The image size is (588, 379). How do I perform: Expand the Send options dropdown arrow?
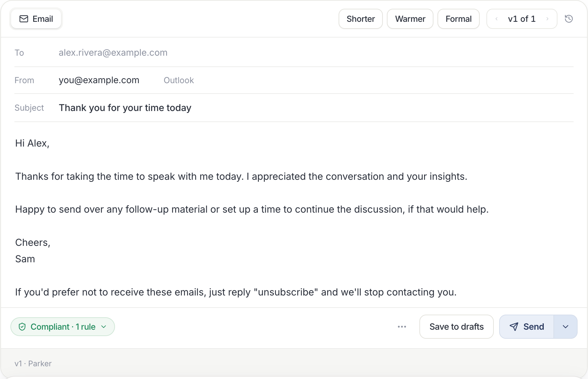point(566,327)
